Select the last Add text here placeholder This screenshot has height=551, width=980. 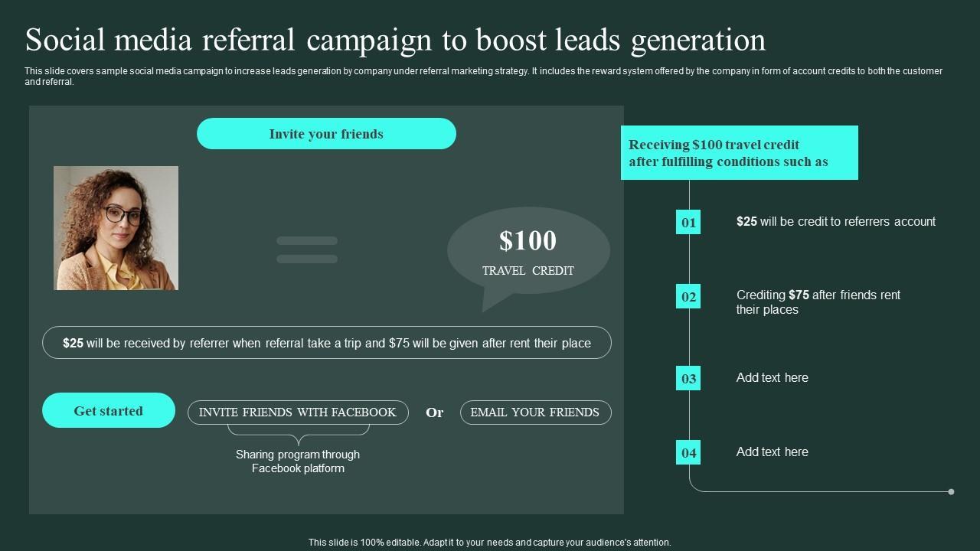pos(772,452)
